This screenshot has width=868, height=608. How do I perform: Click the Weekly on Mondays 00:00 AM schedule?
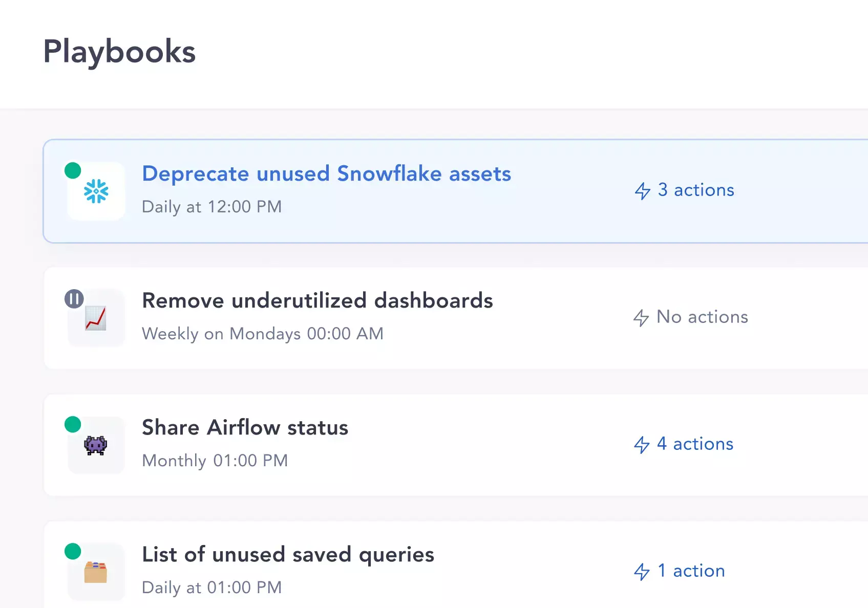262,334
